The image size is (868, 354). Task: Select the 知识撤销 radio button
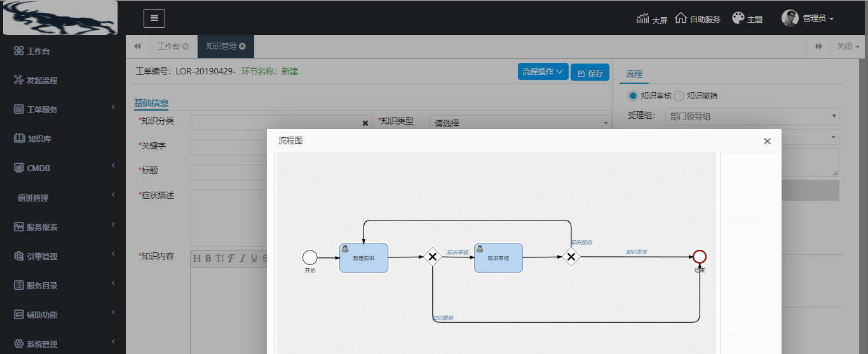tap(679, 96)
